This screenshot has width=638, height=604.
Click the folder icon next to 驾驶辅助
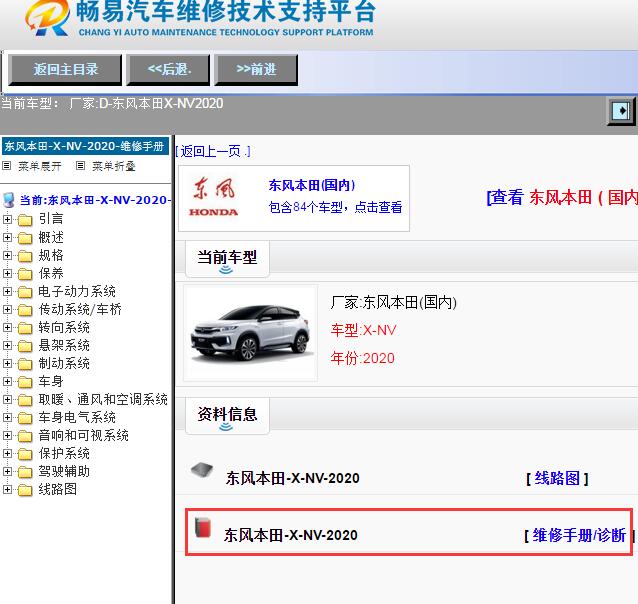point(25,472)
